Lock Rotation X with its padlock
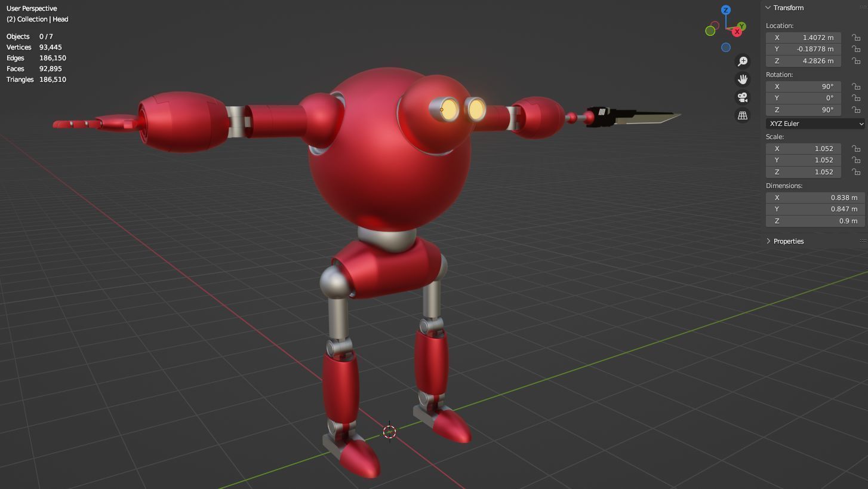This screenshot has width=868, height=489. [856, 87]
